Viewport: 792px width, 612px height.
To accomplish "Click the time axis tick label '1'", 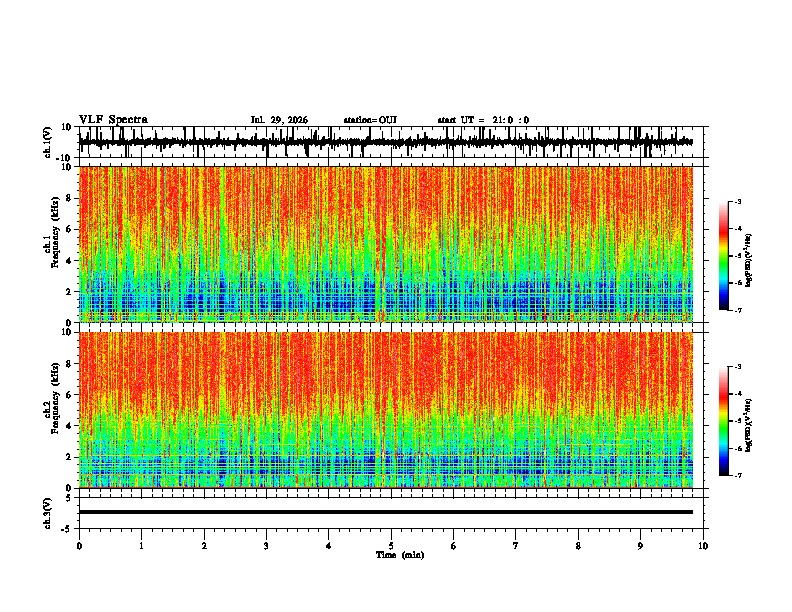I will (141, 546).
